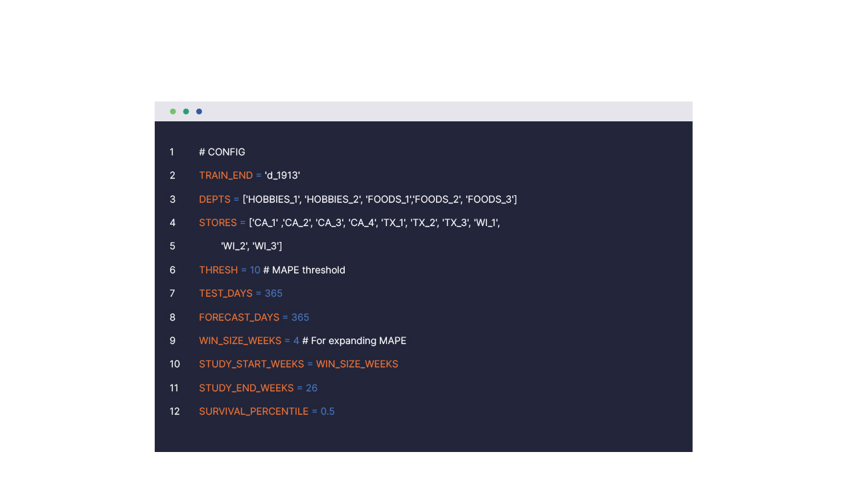Click the '# For expanding MAPE' comment
This screenshot has height=504, width=851.
(x=354, y=341)
